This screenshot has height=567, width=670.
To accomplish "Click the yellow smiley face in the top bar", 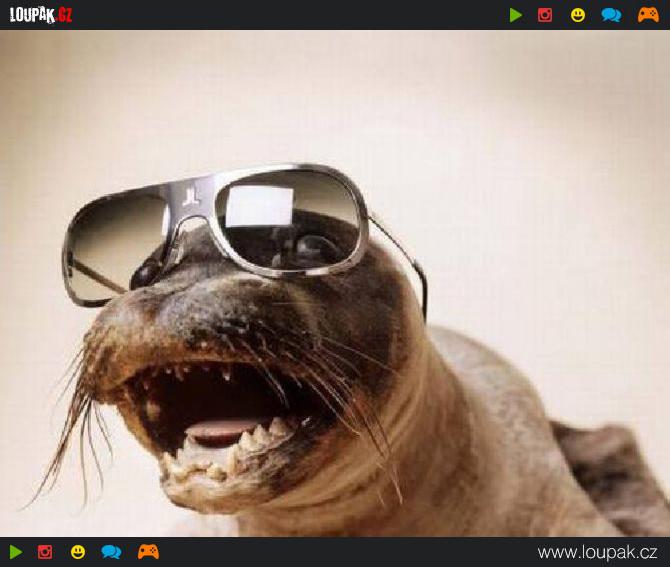I will tap(578, 15).
